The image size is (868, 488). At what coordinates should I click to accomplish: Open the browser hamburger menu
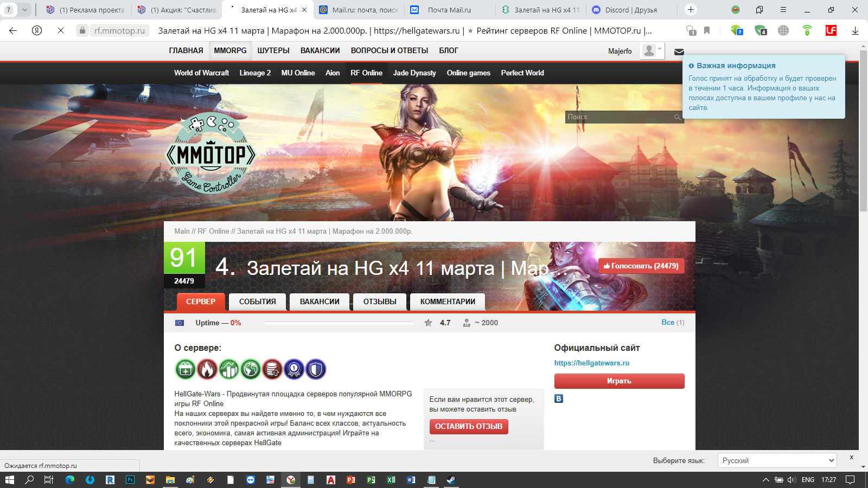tap(783, 10)
